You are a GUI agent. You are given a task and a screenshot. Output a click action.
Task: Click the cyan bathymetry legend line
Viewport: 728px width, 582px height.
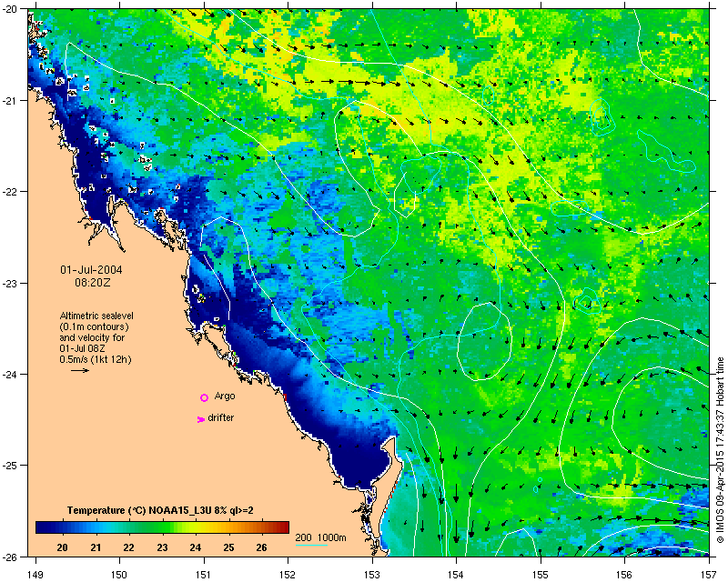coord(311,545)
